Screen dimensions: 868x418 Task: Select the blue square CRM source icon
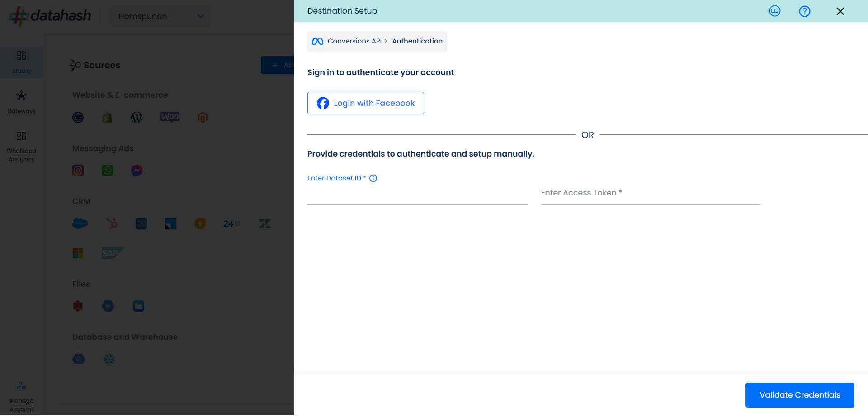point(170,223)
